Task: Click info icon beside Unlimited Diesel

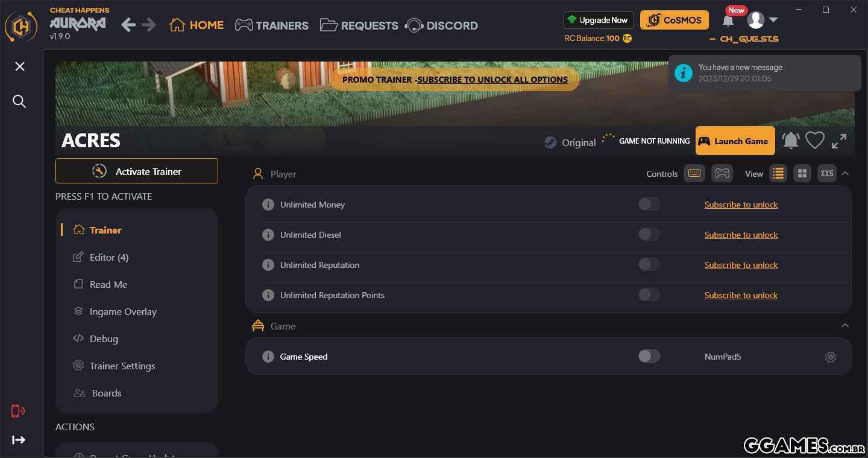Action: point(268,235)
